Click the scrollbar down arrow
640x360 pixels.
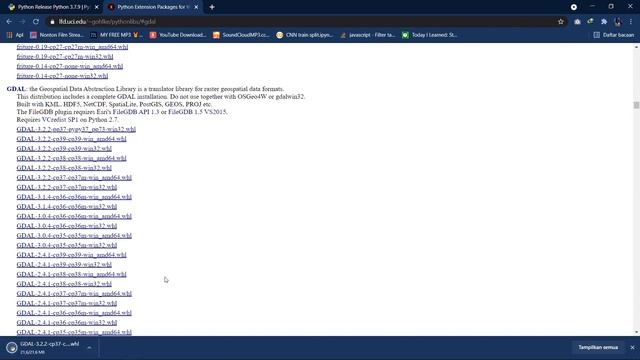coord(636,332)
